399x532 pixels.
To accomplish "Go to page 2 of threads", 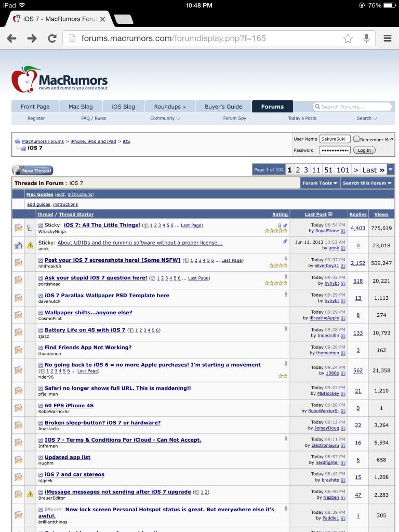I will pyautogui.click(x=298, y=170).
